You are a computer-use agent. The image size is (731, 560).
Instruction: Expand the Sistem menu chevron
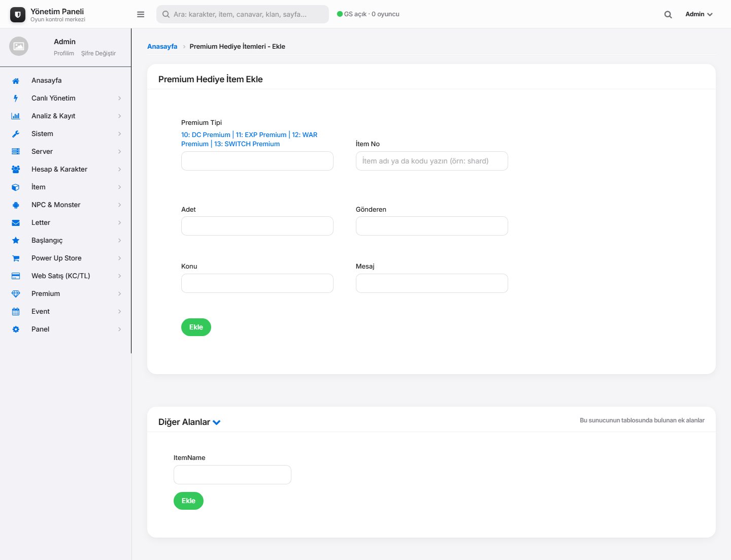coord(120,134)
